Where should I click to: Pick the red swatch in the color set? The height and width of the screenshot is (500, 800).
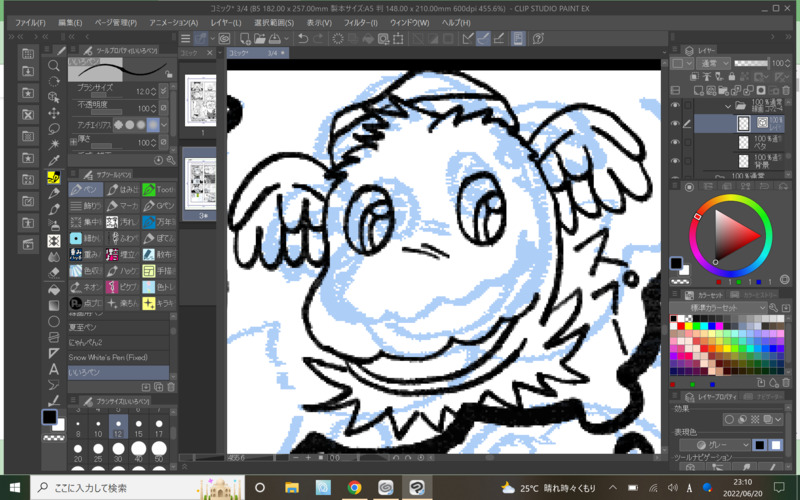(681, 327)
